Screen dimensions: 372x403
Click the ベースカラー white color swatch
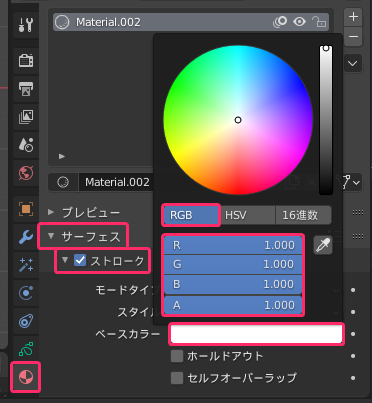tap(256, 334)
